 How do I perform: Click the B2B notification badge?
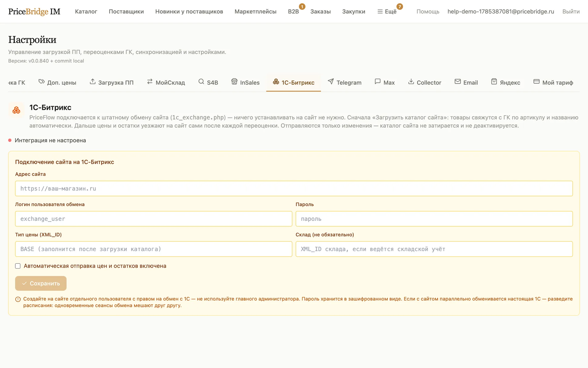click(x=302, y=6)
